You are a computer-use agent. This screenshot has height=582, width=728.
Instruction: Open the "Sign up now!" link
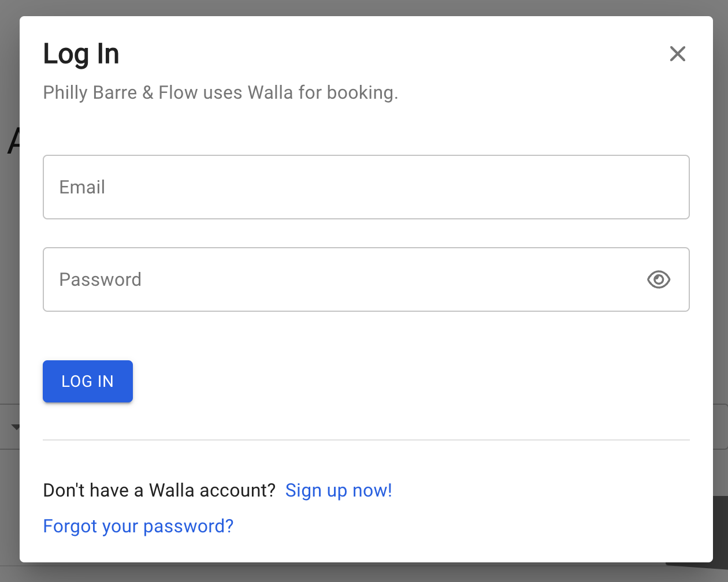coord(339,490)
